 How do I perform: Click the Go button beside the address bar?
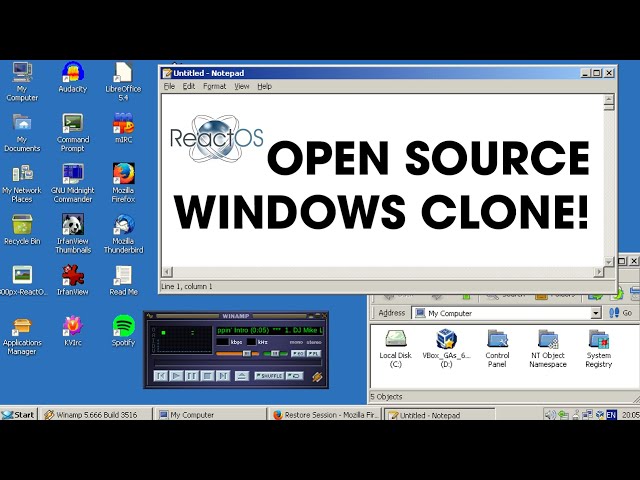[621, 313]
